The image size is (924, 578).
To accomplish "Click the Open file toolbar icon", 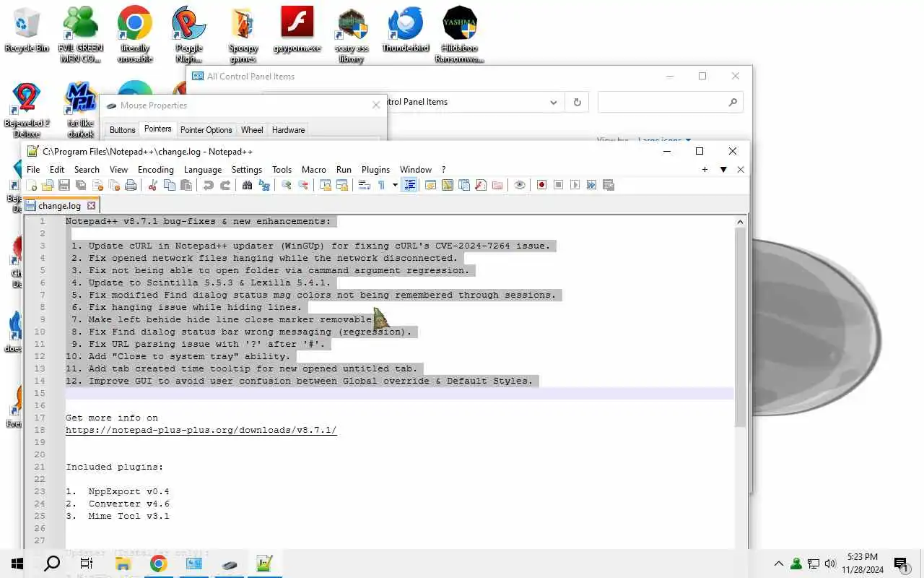I will click(x=48, y=185).
